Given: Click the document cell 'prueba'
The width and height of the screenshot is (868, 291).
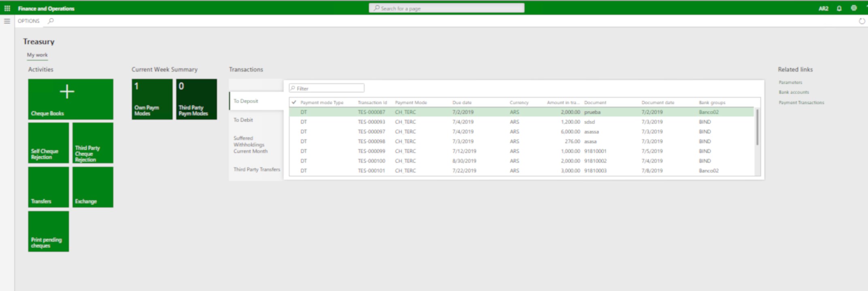Looking at the screenshot, I should pyautogui.click(x=592, y=112).
